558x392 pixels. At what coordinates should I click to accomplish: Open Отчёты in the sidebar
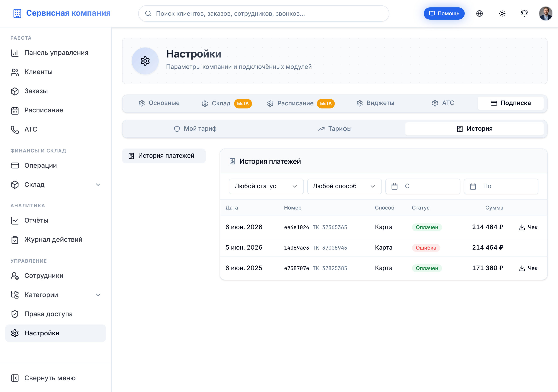pyautogui.click(x=55, y=221)
